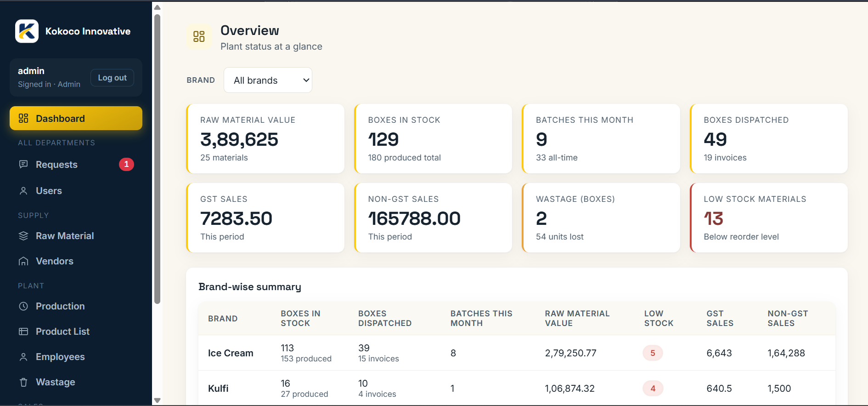This screenshot has width=868, height=406.
Task: Click the Requests chat icon
Action: pyautogui.click(x=23, y=164)
